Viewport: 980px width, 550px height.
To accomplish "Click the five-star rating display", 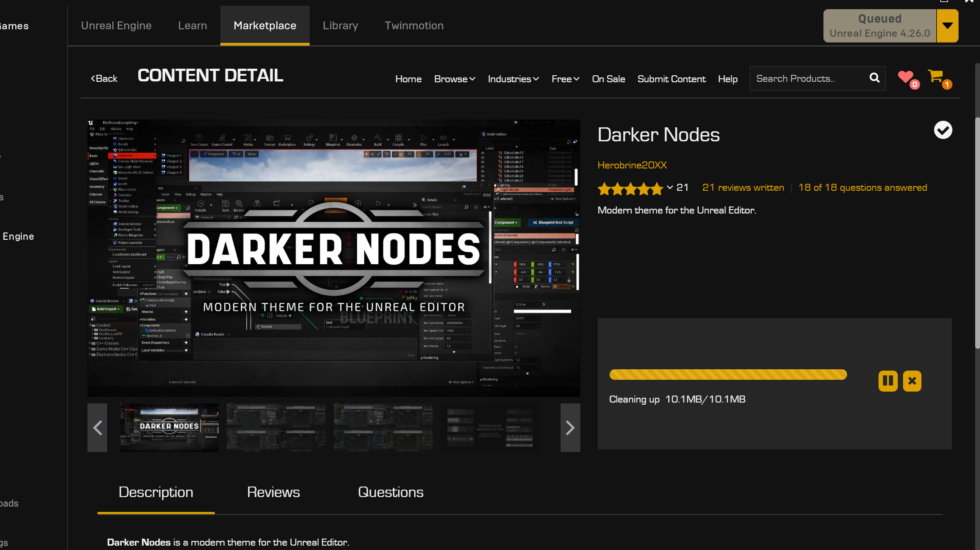I will pyautogui.click(x=630, y=189).
